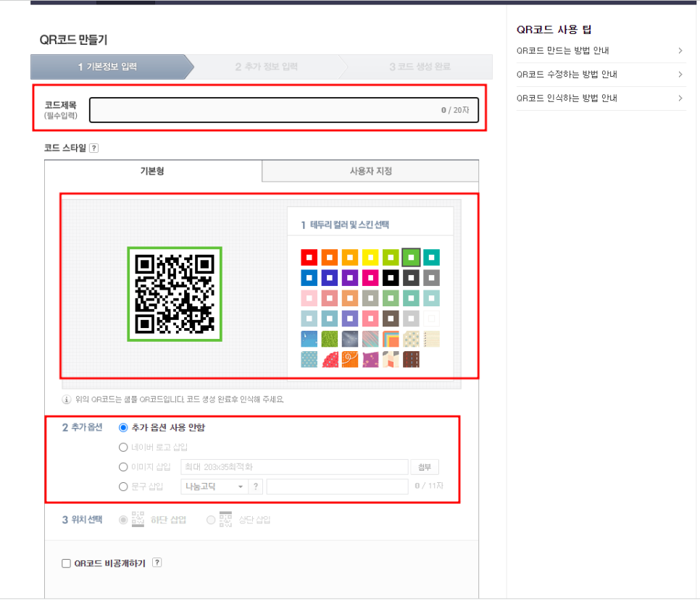Screen dimensions: 700x614
Task: Click the sample QR code preview
Action: click(x=175, y=295)
